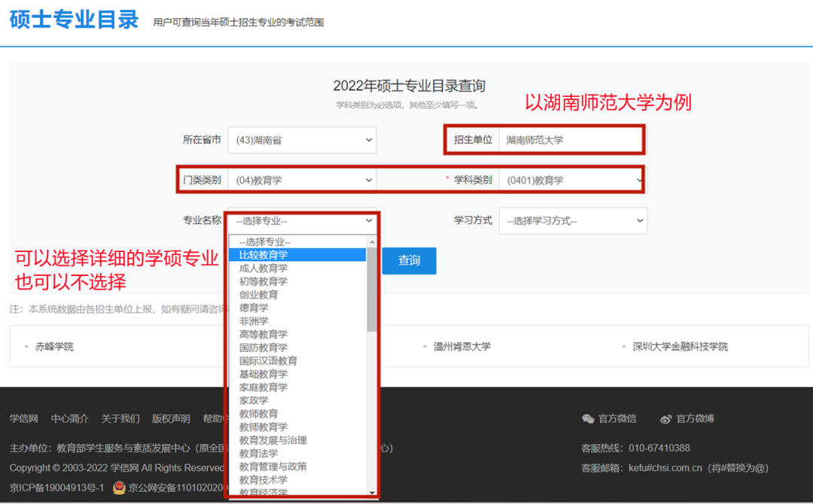Click the 学信网 footer link
The width and height of the screenshot is (813, 504).
point(23,419)
